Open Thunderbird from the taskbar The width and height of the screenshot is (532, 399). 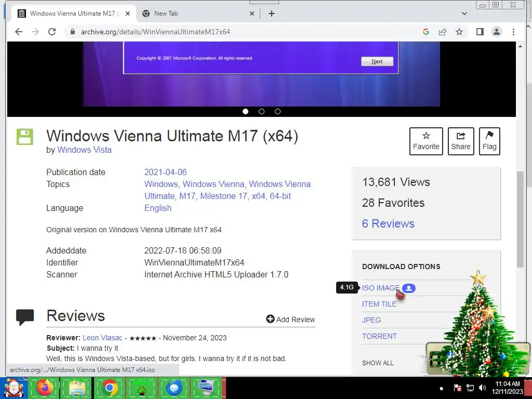pos(174,388)
